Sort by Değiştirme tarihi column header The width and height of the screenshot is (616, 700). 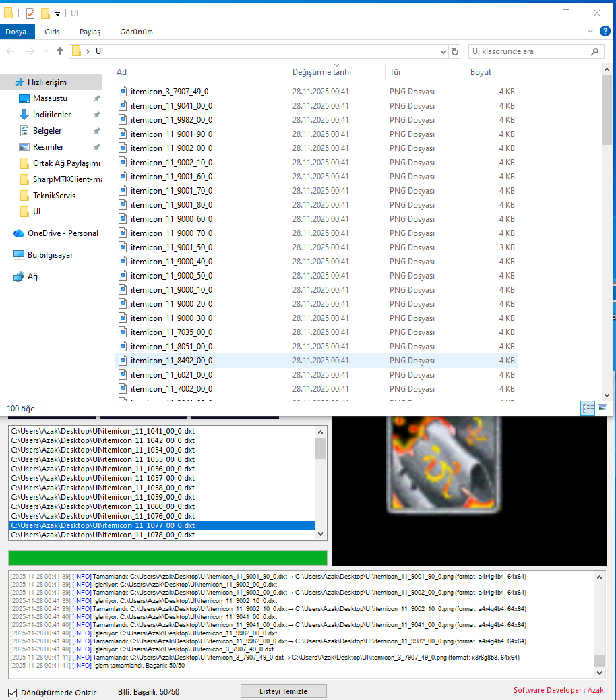click(321, 72)
